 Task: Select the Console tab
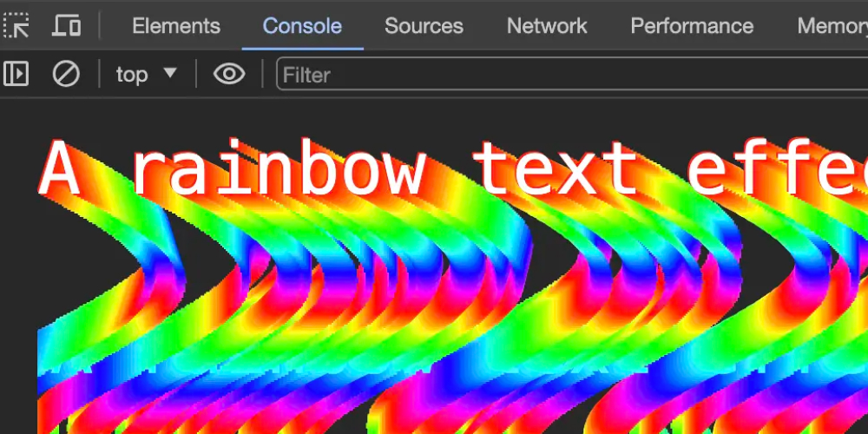coord(302,26)
